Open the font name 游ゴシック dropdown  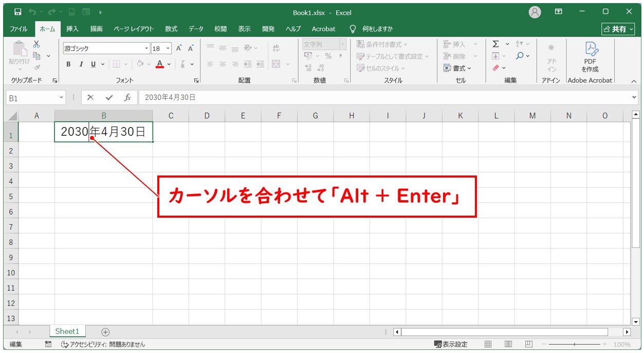[x=146, y=48]
